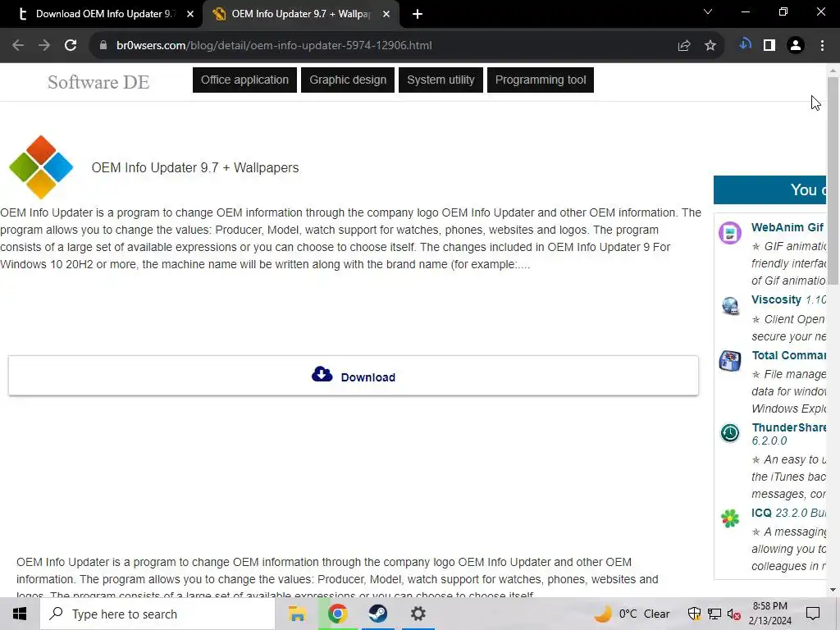Screen dimensions: 840x630
Task: Click the scrollbar down arrow
Action: point(833,590)
